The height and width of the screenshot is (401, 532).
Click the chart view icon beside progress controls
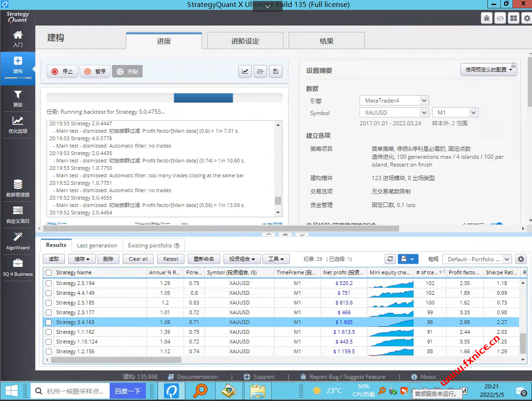point(245,71)
